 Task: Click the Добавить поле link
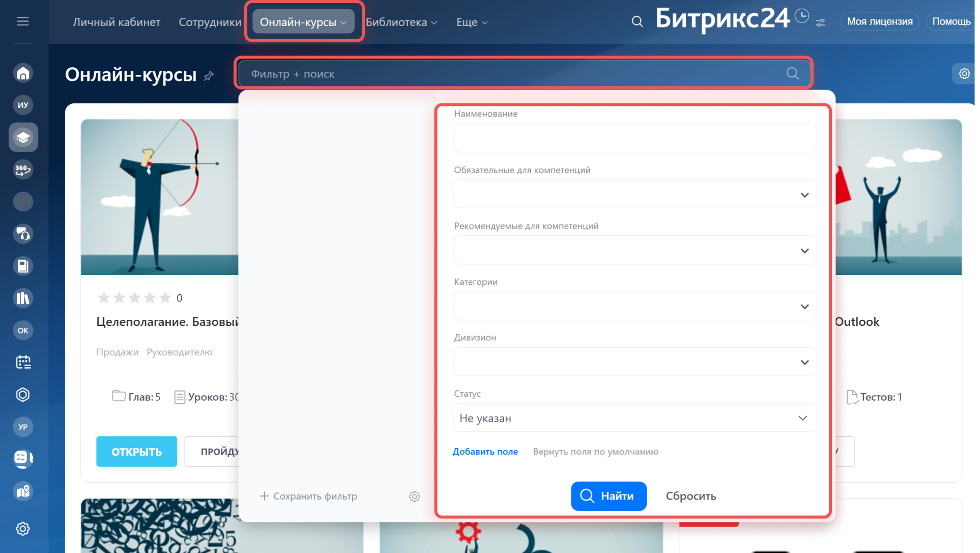[485, 452]
